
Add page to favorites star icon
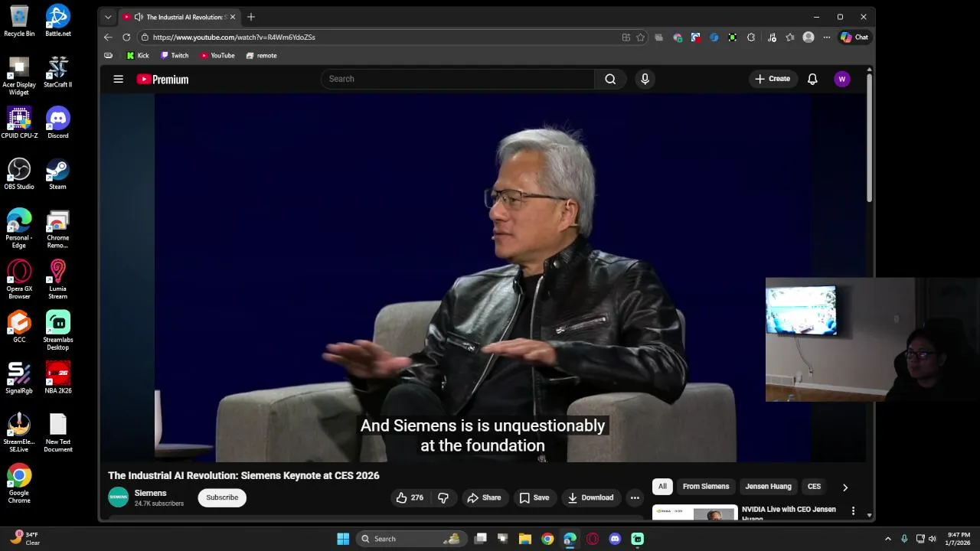pos(640,37)
